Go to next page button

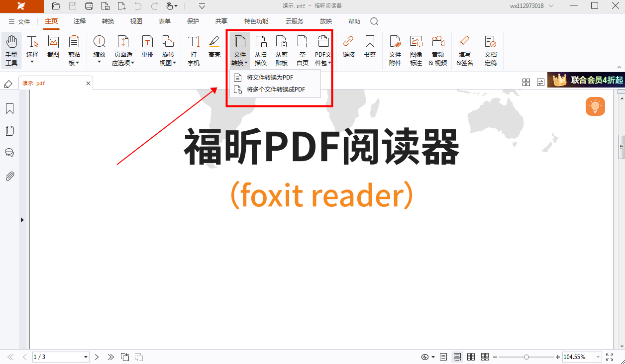click(97, 357)
